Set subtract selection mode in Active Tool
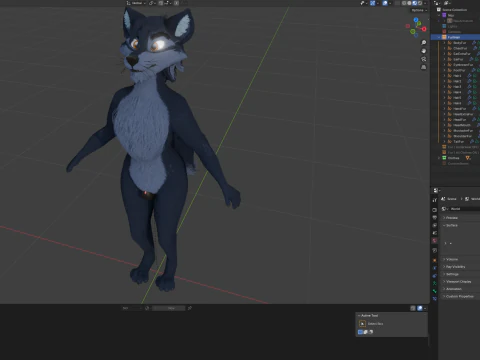This screenshot has width=480, height=360. (371, 332)
